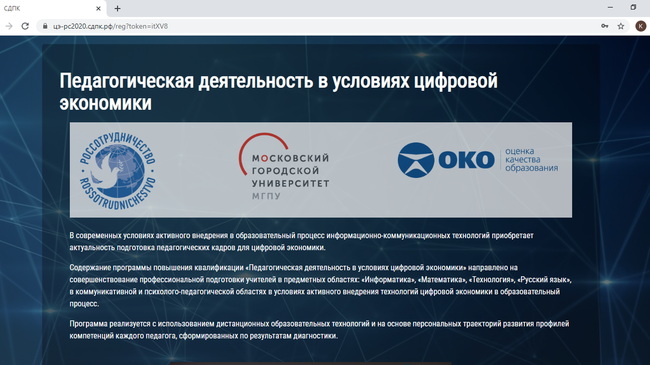The image size is (650, 365).
Task: View site security lock info
Action: (45, 26)
